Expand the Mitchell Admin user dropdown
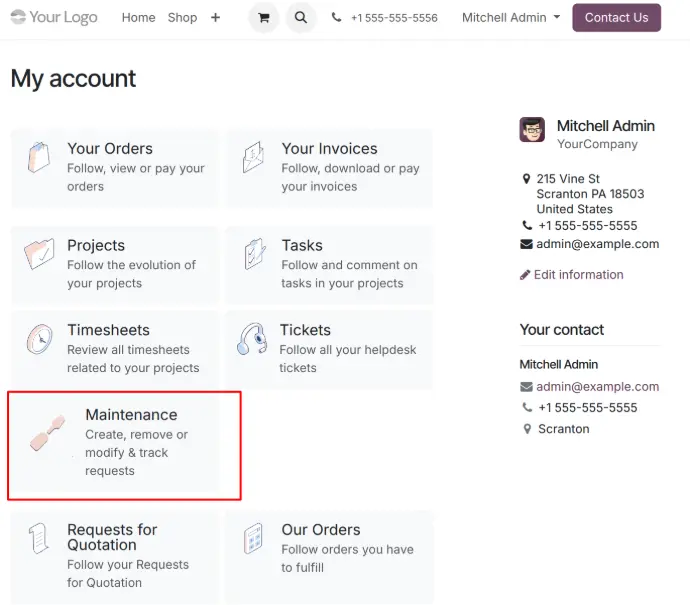The height and width of the screenshot is (605, 690). pyautogui.click(x=510, y=18)
